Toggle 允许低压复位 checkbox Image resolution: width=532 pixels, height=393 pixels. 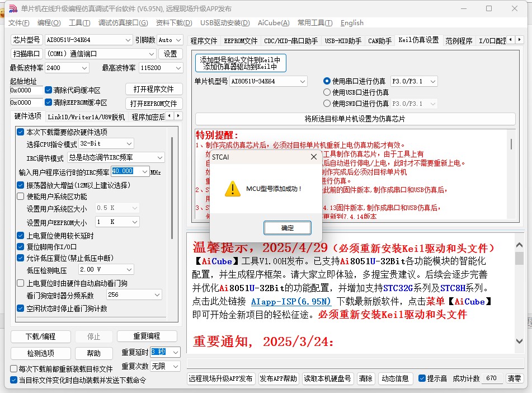pos(20,258)
